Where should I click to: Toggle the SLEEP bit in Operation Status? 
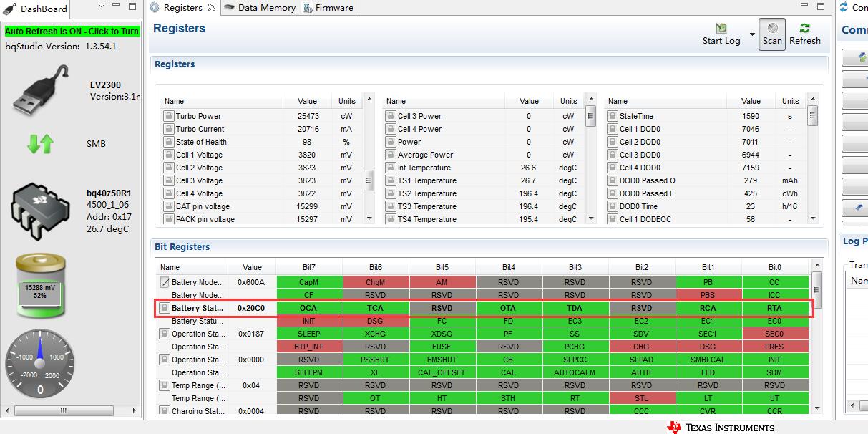tap(309, 334)
